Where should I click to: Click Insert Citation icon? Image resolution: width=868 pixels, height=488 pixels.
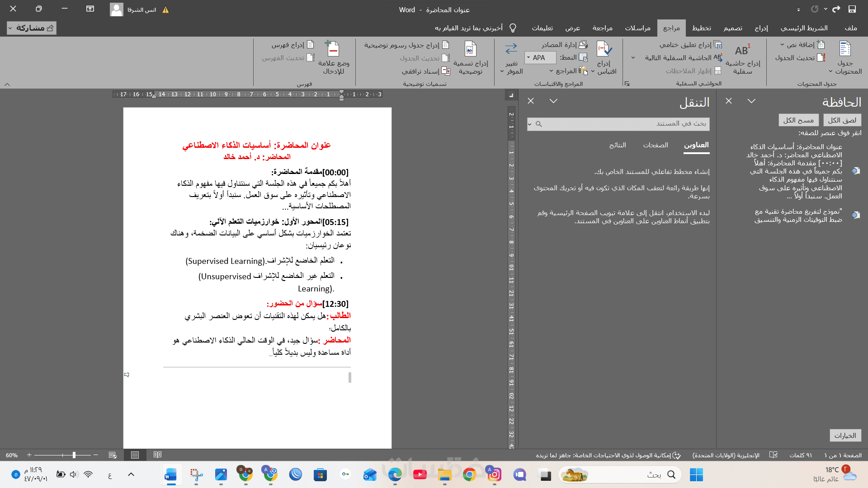[x=604, y=49]
